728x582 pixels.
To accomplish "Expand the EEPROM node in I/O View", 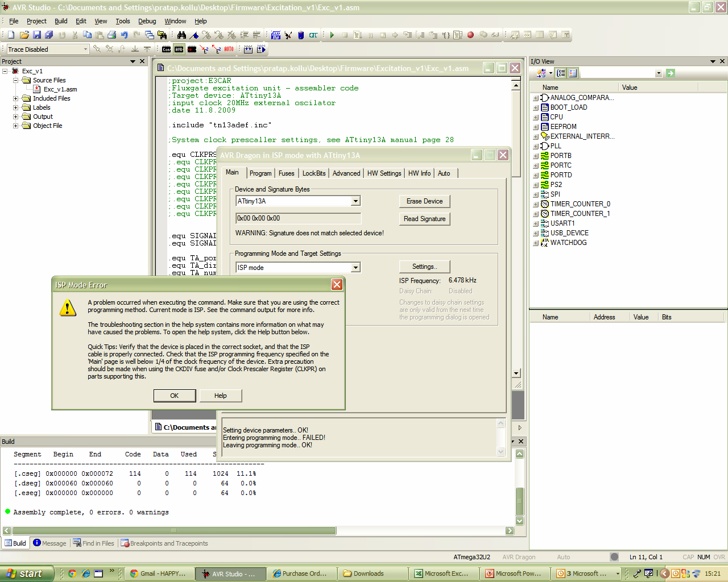I will coord(536,127).
